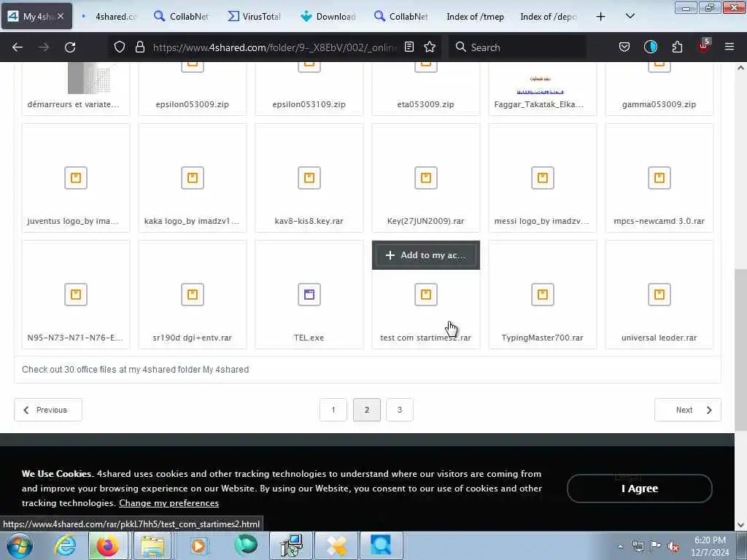Open the eta053009.zip file name
This screenshot has height=560, width=747.
point(426,104)
